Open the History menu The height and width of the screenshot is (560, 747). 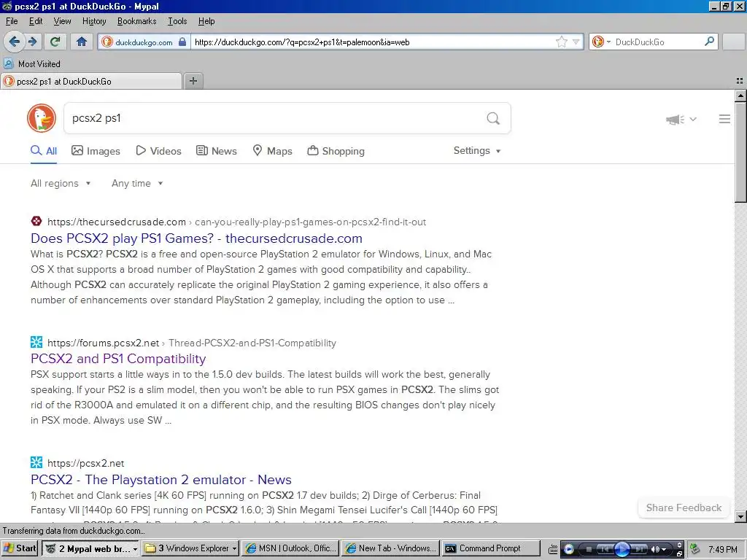point(94,21)
